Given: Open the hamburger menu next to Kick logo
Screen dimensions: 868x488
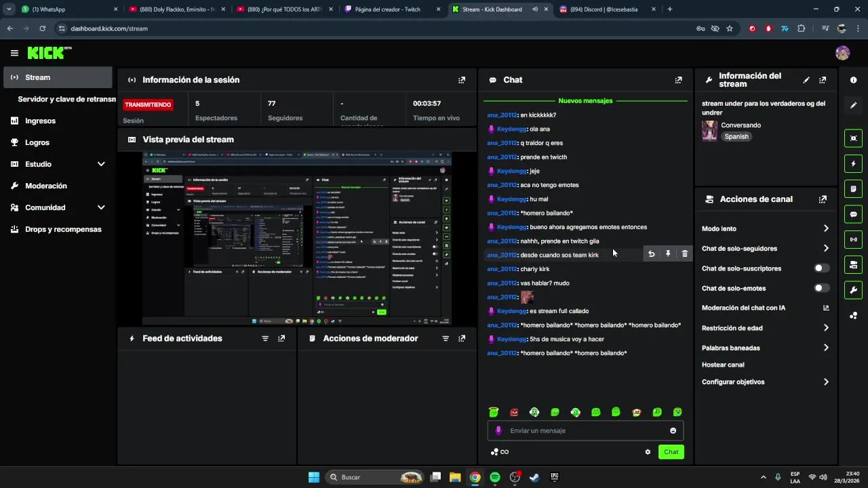Looking at the screenshot, I should [x=14, y=53].
